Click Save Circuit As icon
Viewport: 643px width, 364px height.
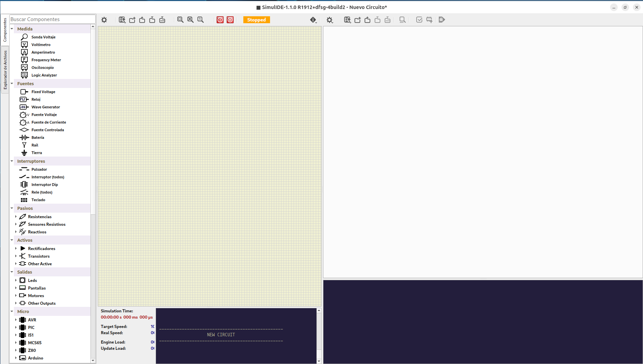pos(162,20)
